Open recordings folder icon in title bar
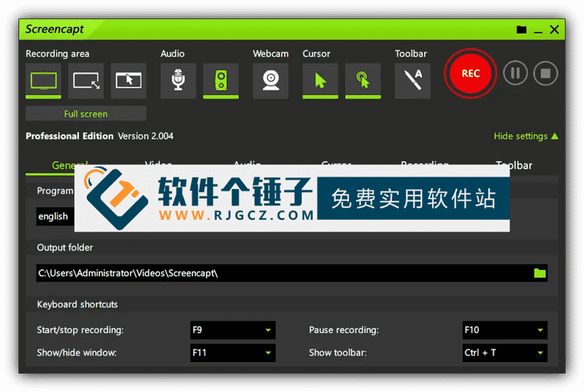The image size is (584, 392). pos(521,30)
